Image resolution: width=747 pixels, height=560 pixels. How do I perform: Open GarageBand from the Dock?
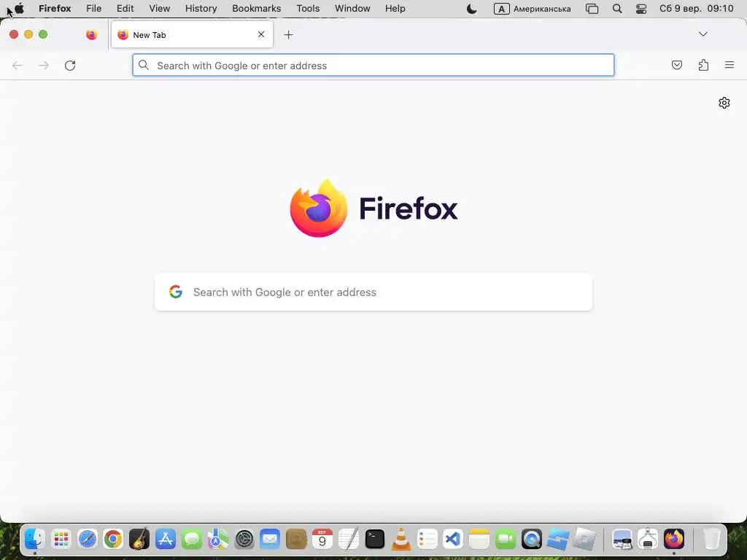pos(139,540)
